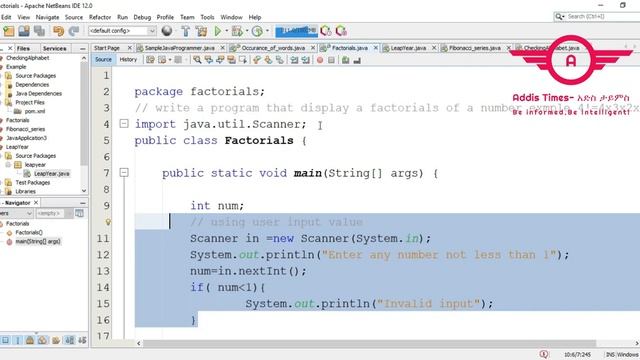This screenshot has width=640, height=360.
Task: Click the Find Previous Occurrence icon
Action: point(209,60)
